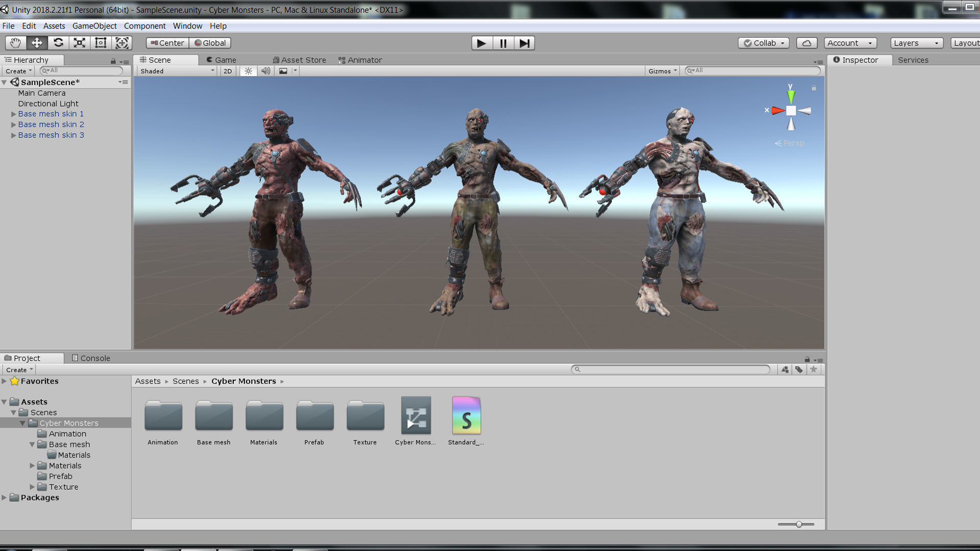Click the Project search field
This screenshot has width=980, height=551.
671,369
